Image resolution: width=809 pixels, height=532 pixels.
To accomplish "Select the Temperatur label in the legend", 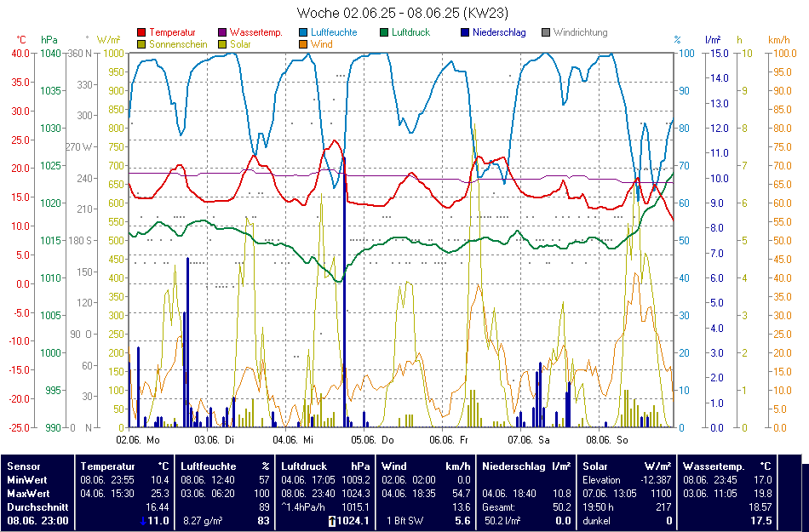I will 172,32.
